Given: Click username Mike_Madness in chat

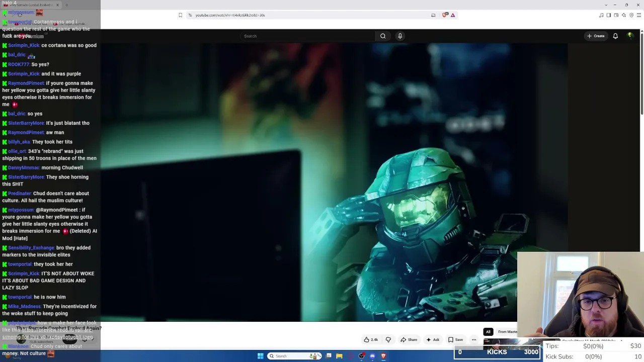Looking at the screenshot, I should (24, 307).
